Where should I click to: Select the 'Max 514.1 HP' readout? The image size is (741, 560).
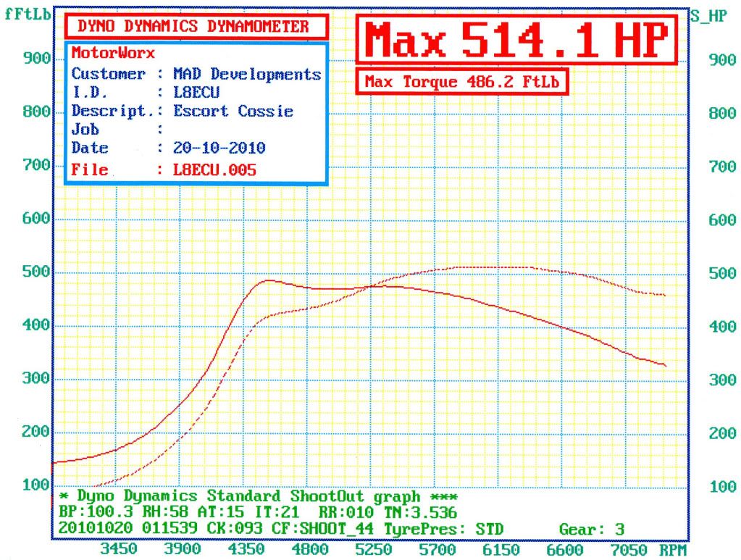tap(516, 40)
